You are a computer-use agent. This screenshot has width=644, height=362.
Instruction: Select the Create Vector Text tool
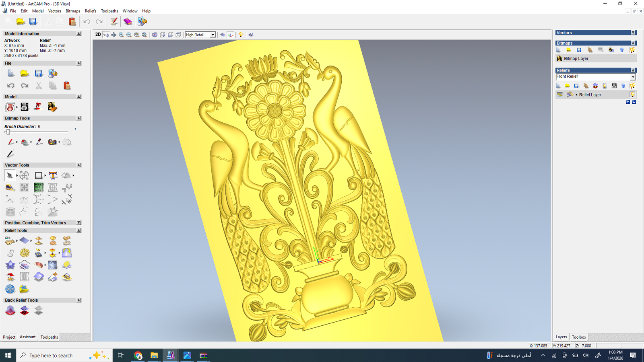pos(53,175)
